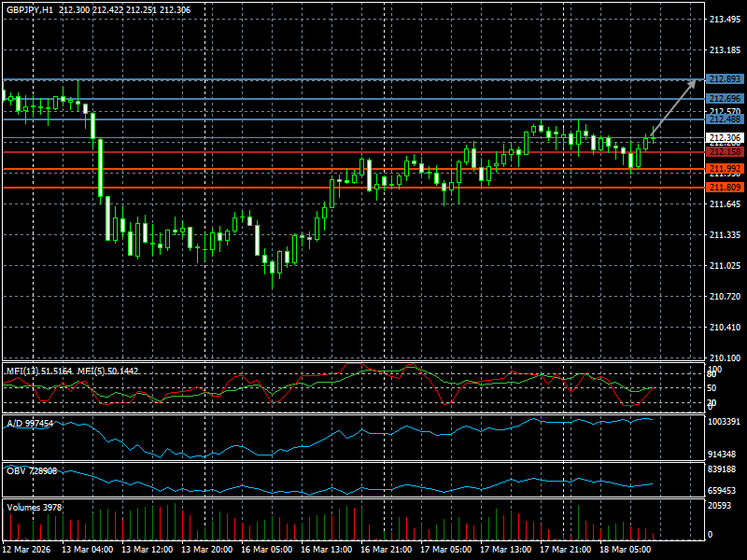Image resolution: width=747 pixels, height=560 pixels.
Task: Select the current price label 212.306
Action: coord(725,138)
